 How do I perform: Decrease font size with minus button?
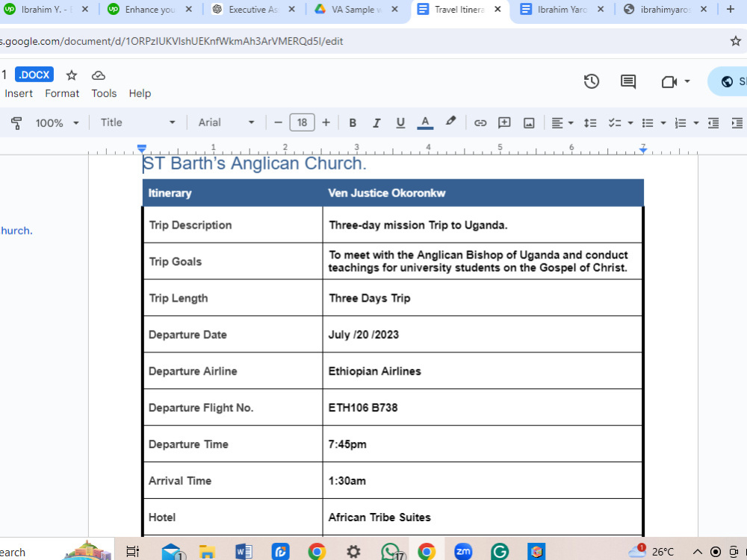pos(278,123)
